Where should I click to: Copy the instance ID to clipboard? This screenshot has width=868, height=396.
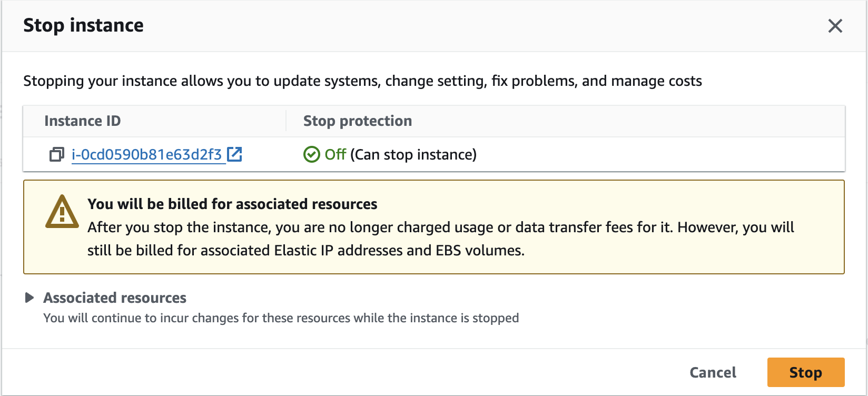56,155
